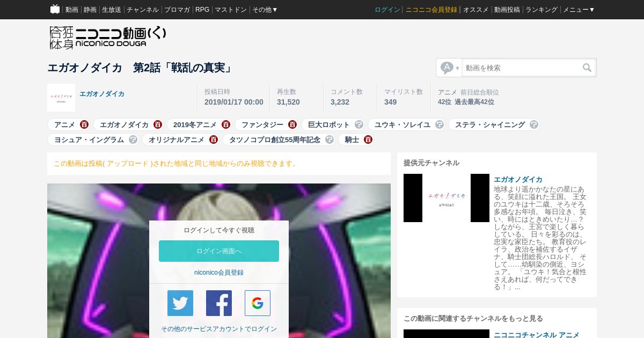Click question icon beside ユウキ・ソレイユ tag
This screenshot has width=644, height=338.
point(440,124)
